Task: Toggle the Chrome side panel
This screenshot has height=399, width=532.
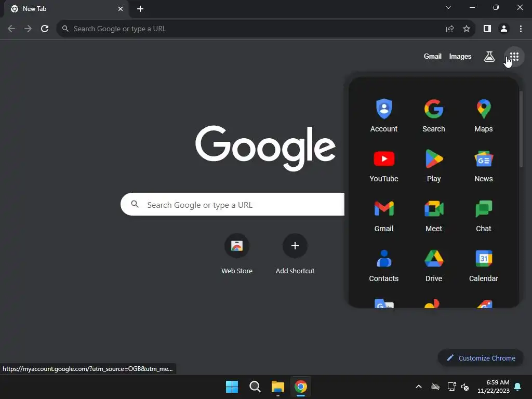Action: 487,29
